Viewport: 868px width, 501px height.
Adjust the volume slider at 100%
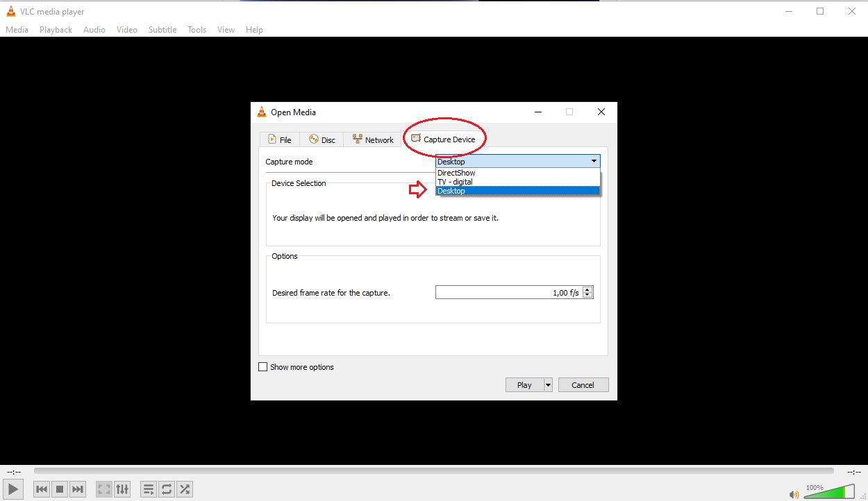829,491
